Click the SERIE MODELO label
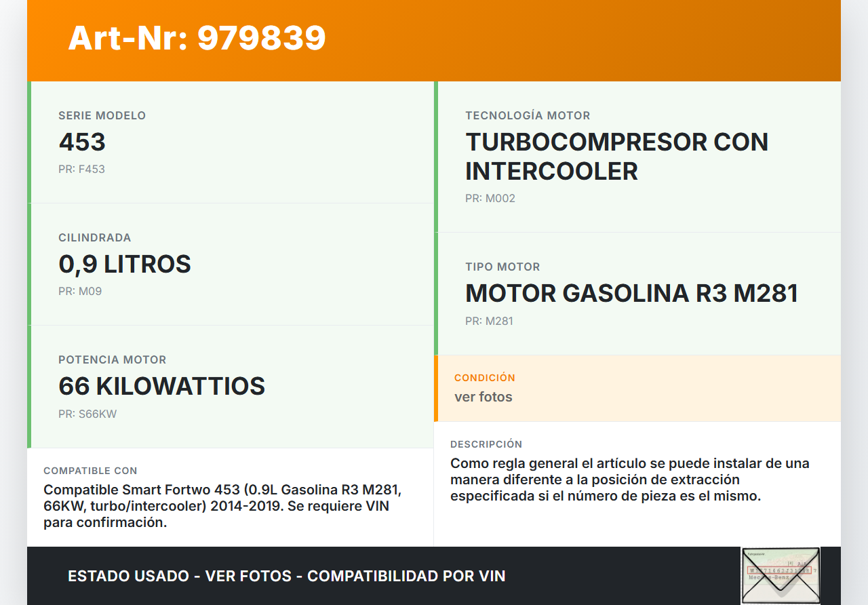 (102, 115)
